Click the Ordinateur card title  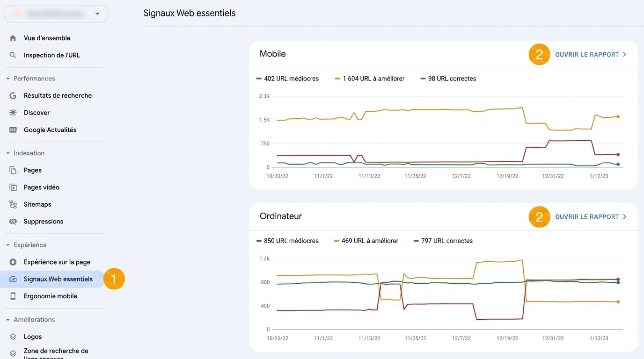pos(281,216)
